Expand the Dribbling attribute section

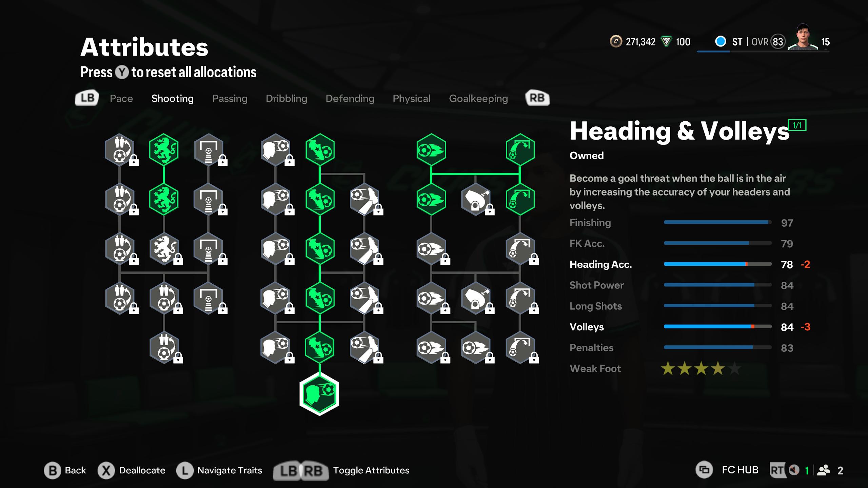(x=286, y=98)
